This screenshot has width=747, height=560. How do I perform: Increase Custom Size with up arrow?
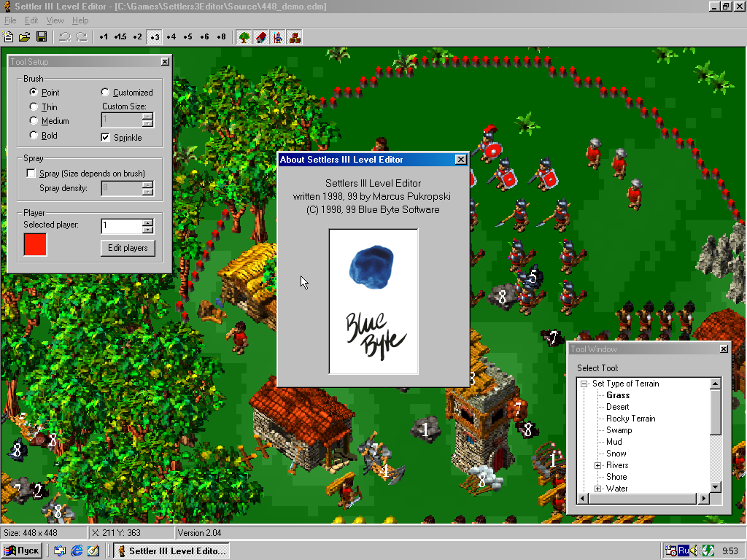147,116
